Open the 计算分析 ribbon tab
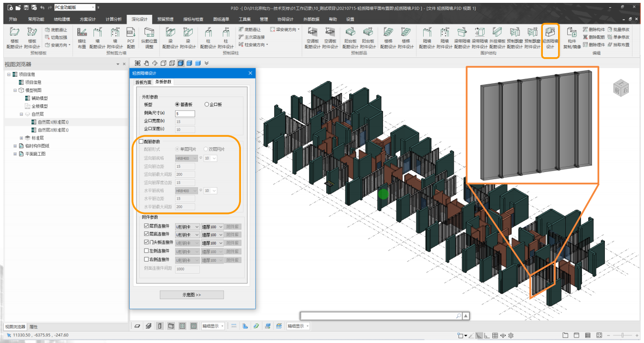 tap(114, 19)
